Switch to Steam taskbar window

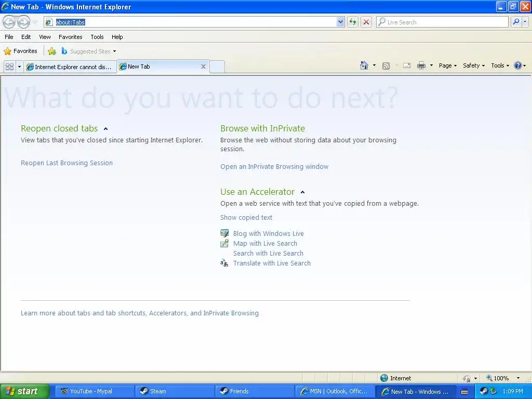[175, 392]
